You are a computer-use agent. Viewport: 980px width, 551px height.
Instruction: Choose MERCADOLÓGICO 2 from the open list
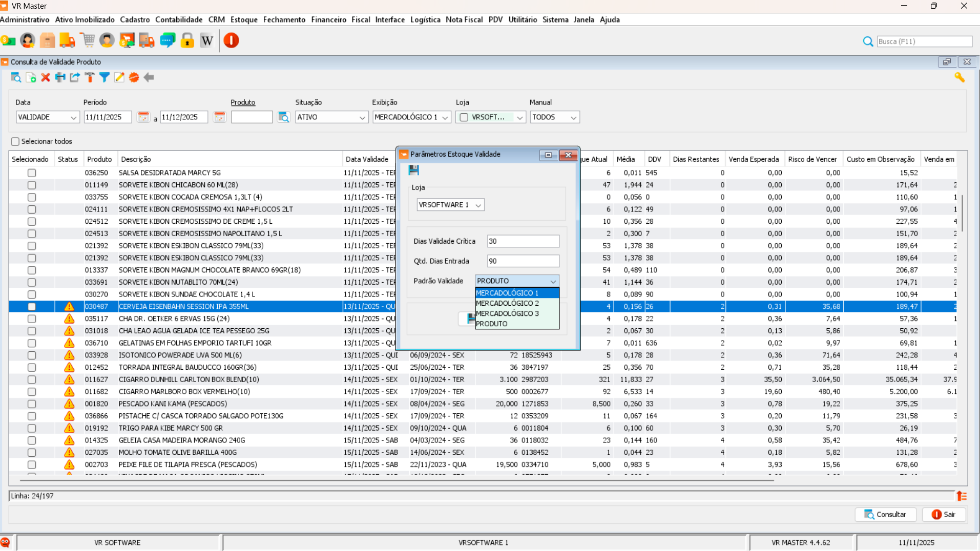coord(507,303)
